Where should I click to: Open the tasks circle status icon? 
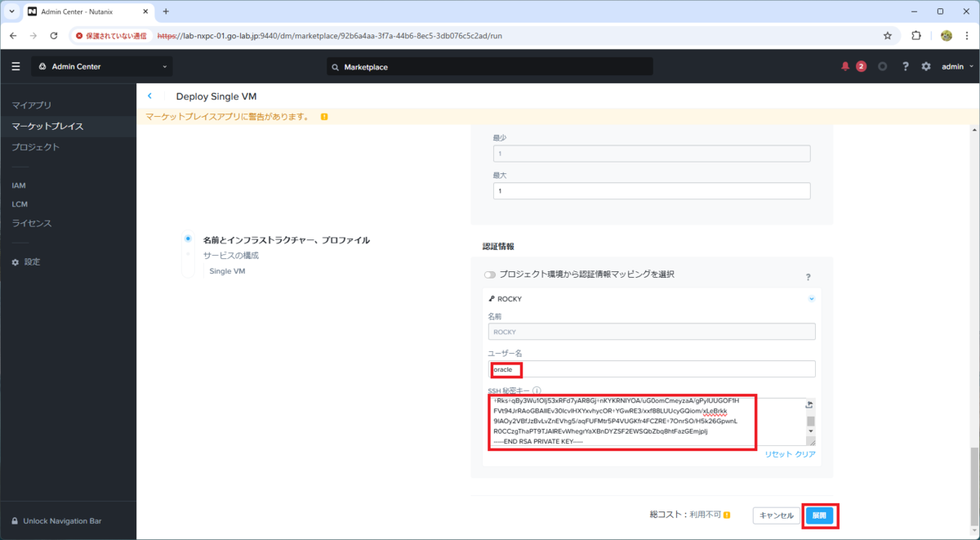(x=883, y=67)
